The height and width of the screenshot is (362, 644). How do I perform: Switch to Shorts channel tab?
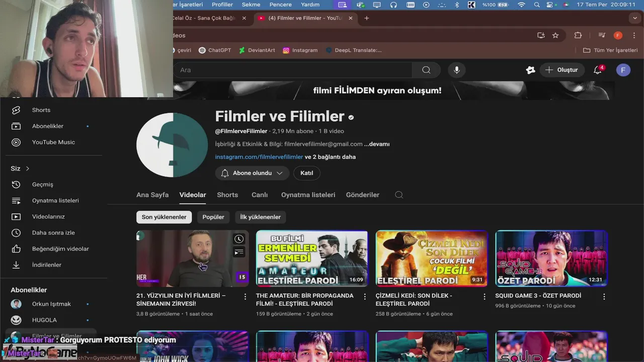(227, 195)
